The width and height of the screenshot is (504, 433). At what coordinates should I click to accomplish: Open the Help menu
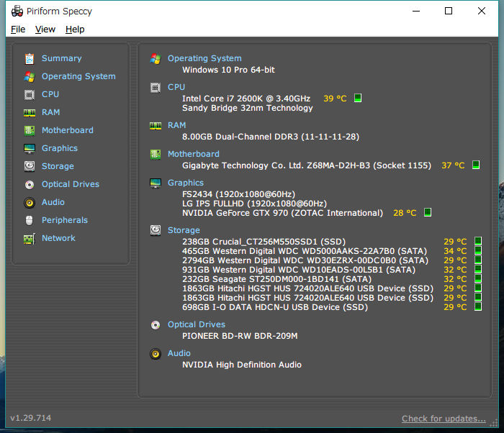point(75,29)
